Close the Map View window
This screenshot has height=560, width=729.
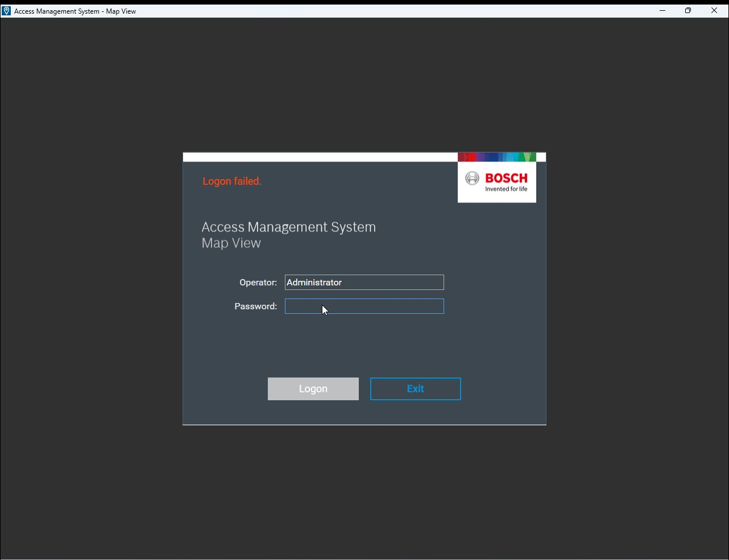point(714,11)
